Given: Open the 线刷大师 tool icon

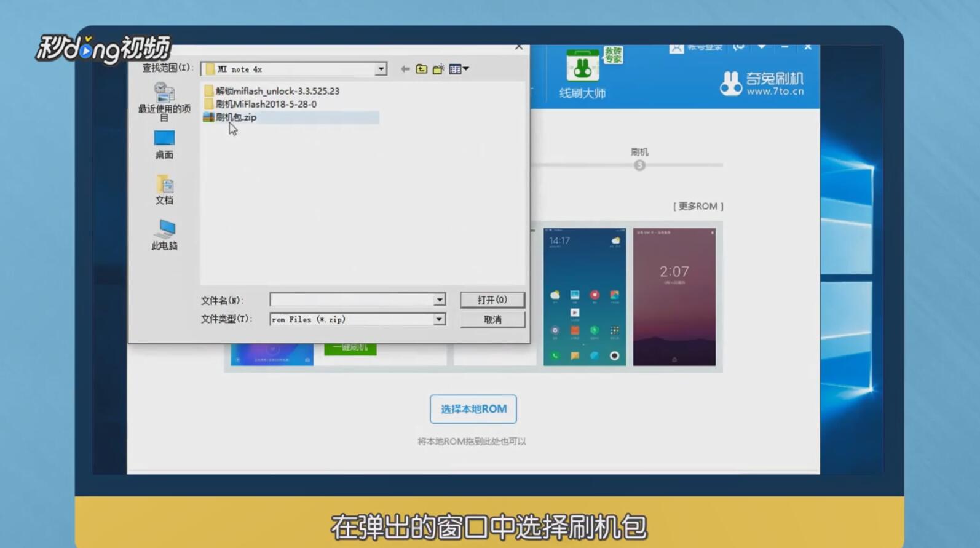Looking at the screenshot, I should point(582,74).
